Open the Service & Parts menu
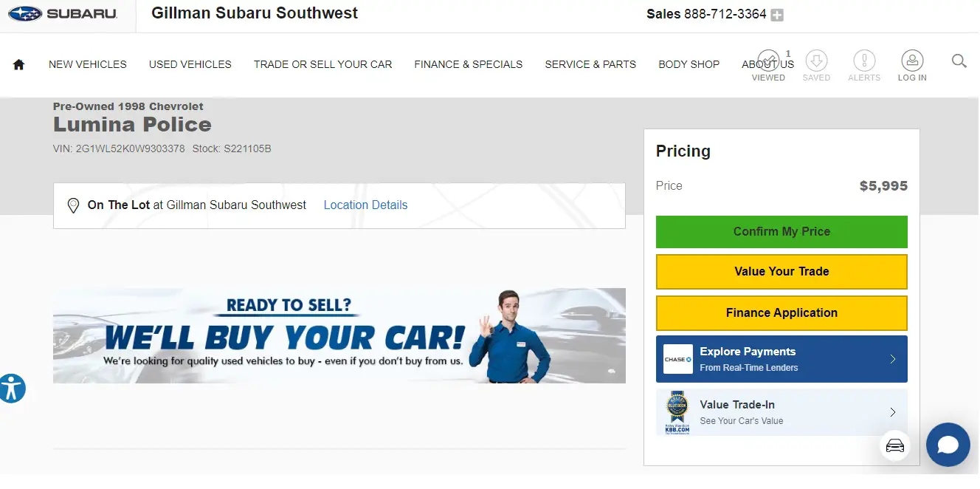This screenshot has width=980, height=489. click(590, 64)
